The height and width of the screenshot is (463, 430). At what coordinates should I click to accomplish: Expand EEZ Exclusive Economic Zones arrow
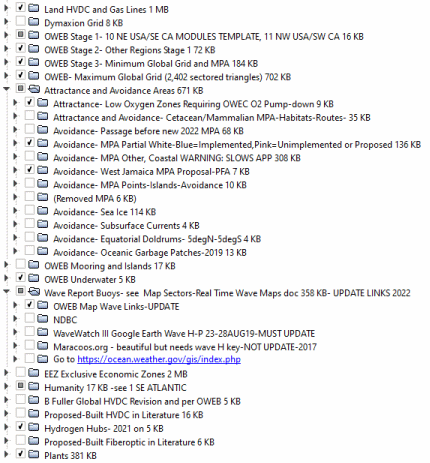click(6, 373)
